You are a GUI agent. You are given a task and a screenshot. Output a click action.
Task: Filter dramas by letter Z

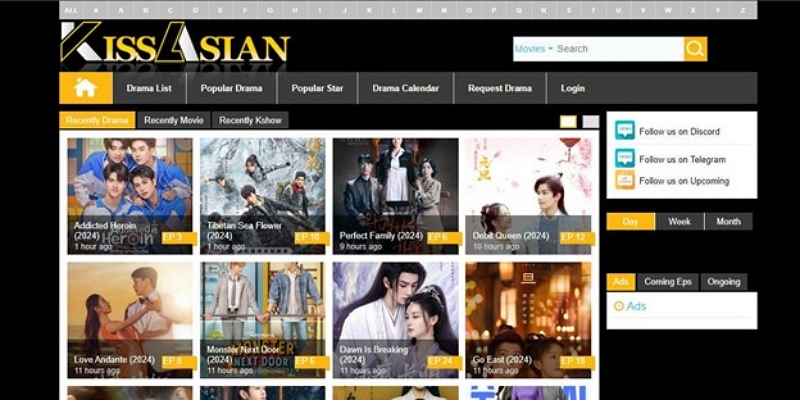pyautogui.click(x=742, y=10)
